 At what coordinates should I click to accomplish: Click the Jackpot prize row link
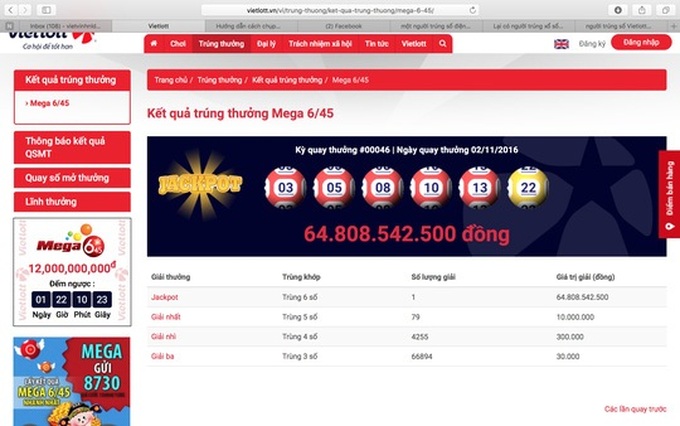coord(164,297)
